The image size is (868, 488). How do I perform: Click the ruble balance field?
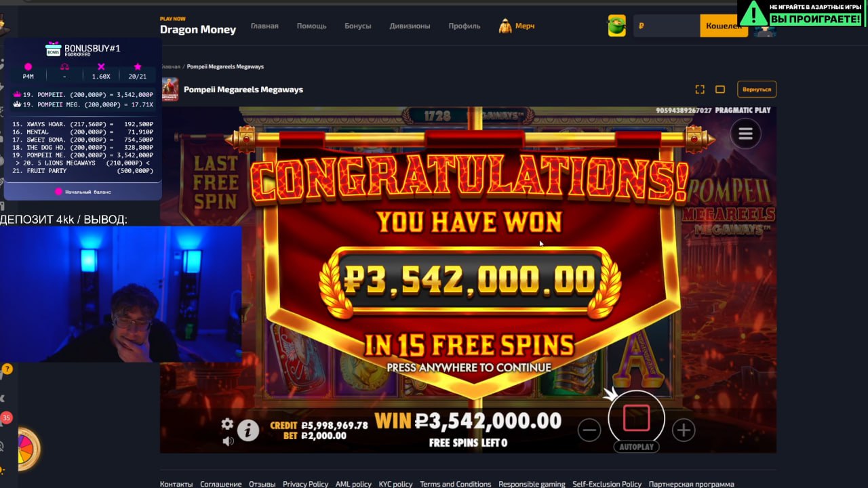tap(666, 26)
